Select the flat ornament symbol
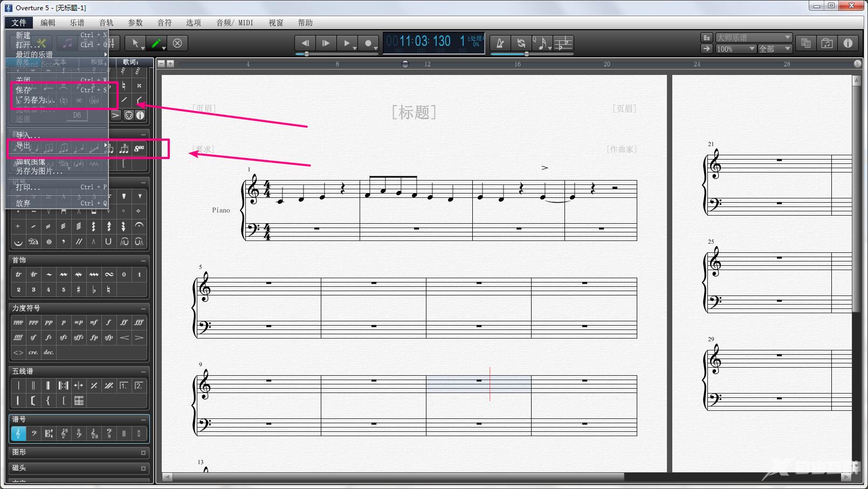 click(94, 290)
